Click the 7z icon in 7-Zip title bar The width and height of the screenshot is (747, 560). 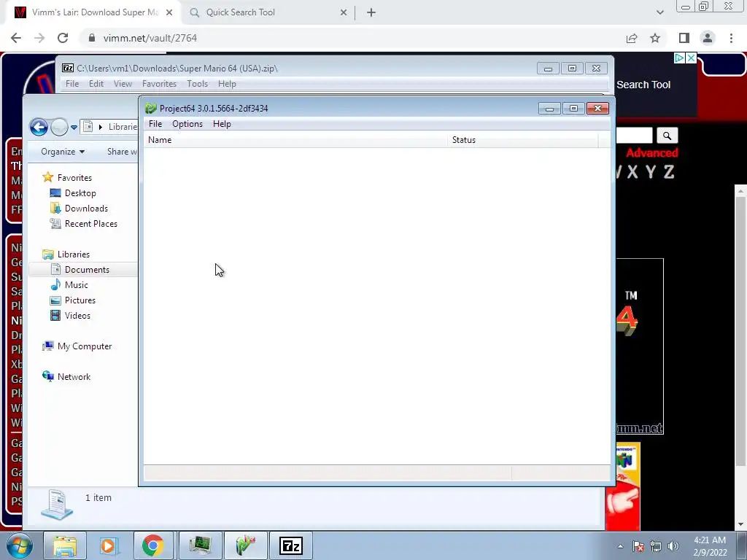68,68
